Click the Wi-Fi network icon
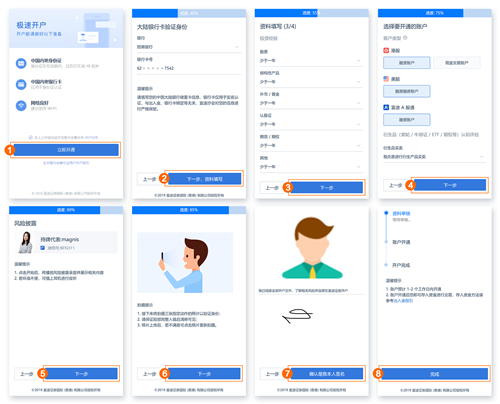Viewport: 500px width, 404px height. (x=21, y=106)
